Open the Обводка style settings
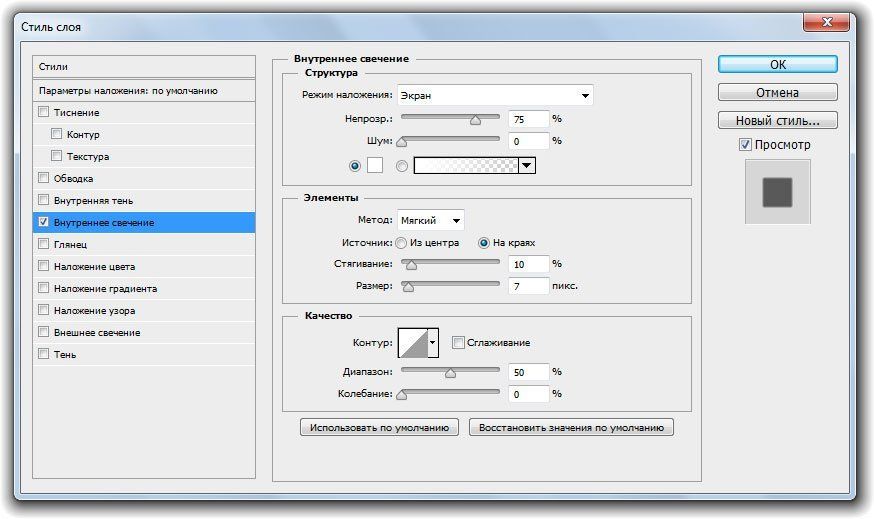Image resolution: width=874 pixels, height=519 pixels. click(x=74, y=178)
